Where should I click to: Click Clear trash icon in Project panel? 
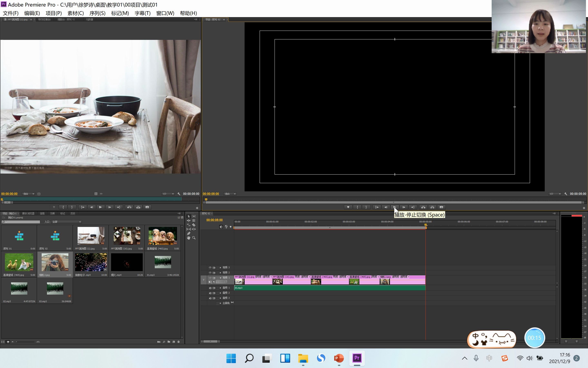click(179, 342)
